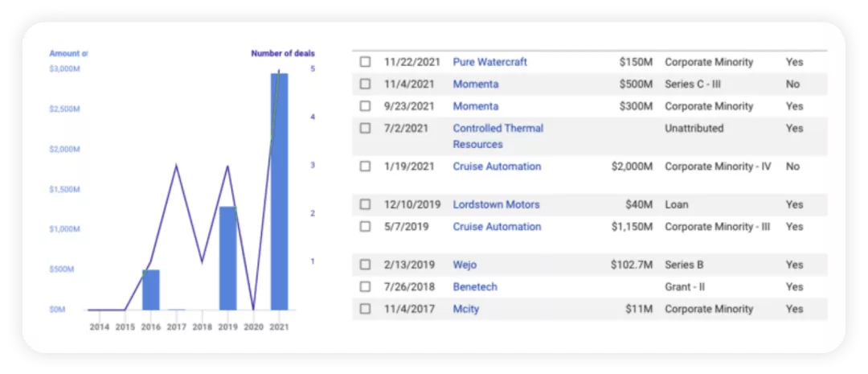Open Momenta link in the 11/4/2021 row
The image size is (868, 374).
pyautogui.click(x=476, y=84)
